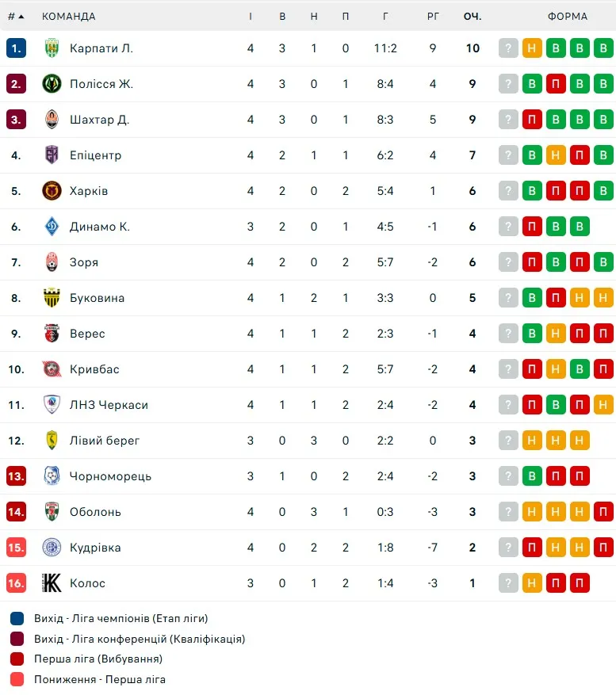This screenshot has height=695, width=616.
Task: Select the КОМАНДА column header
Action: click(x=69, y=17)
